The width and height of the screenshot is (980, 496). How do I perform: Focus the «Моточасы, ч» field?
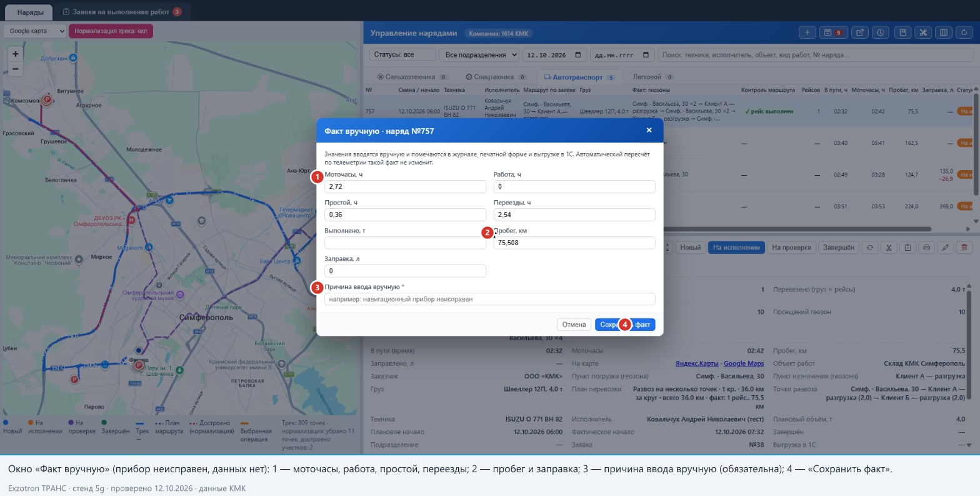tap(405, 186)
